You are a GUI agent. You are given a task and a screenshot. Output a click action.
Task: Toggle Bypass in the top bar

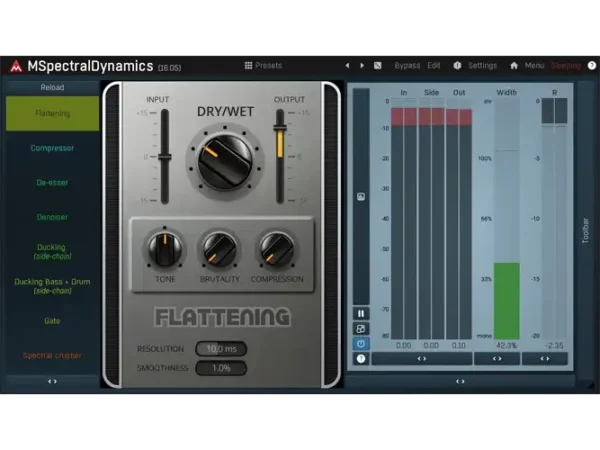(407, 65)
